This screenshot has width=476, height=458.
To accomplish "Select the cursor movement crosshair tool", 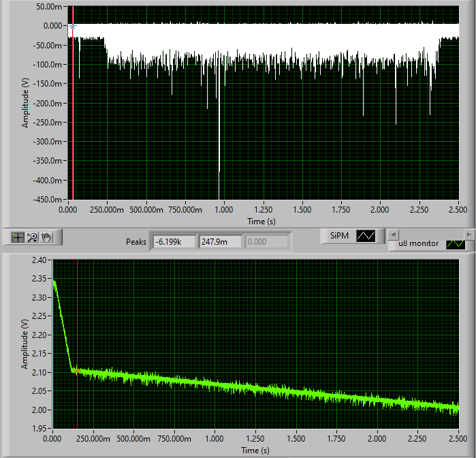I will (18, 237).
